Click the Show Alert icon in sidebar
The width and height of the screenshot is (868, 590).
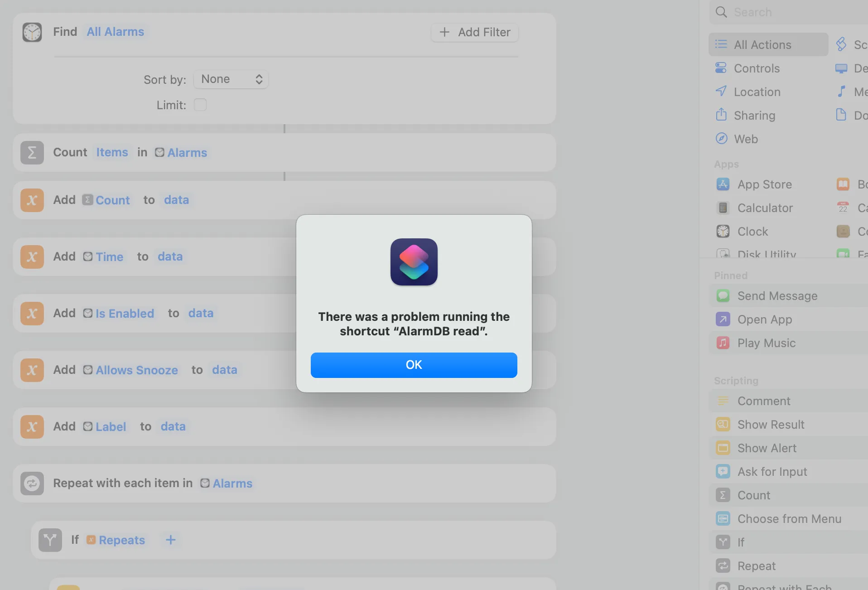(x=723, y=448)
